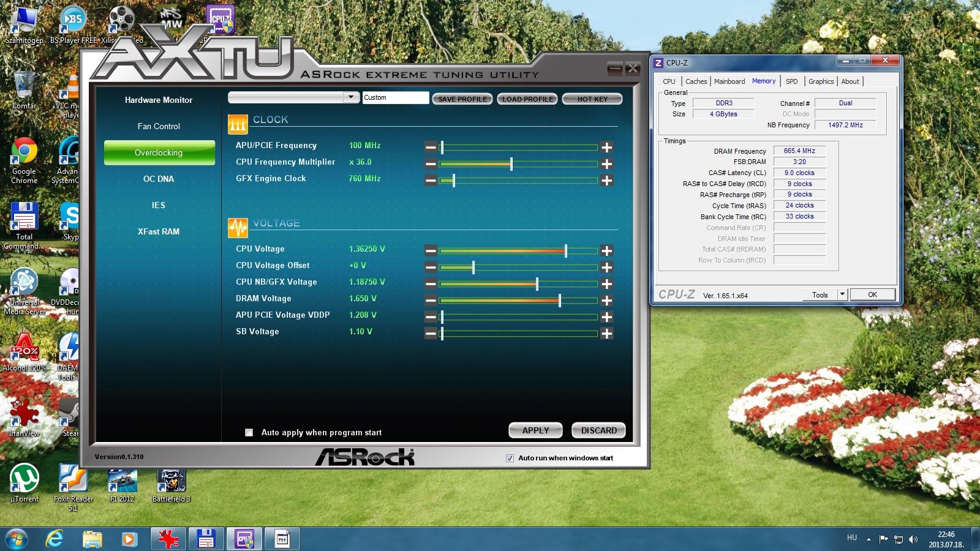
Task: Click DISCARD button
Action: pyautogui.click(x=598, y=430)
